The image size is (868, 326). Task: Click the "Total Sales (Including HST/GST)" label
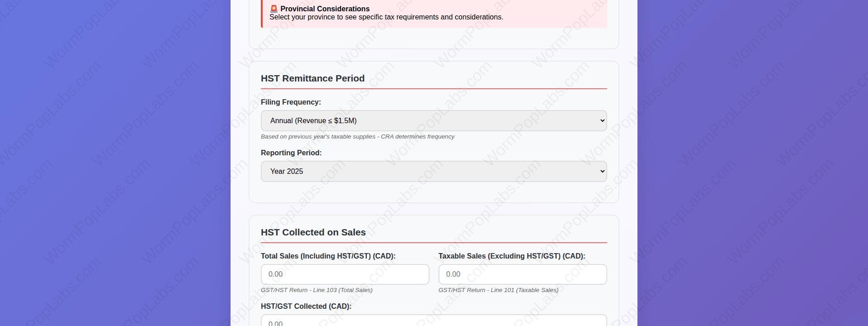[x=328, y=256]
